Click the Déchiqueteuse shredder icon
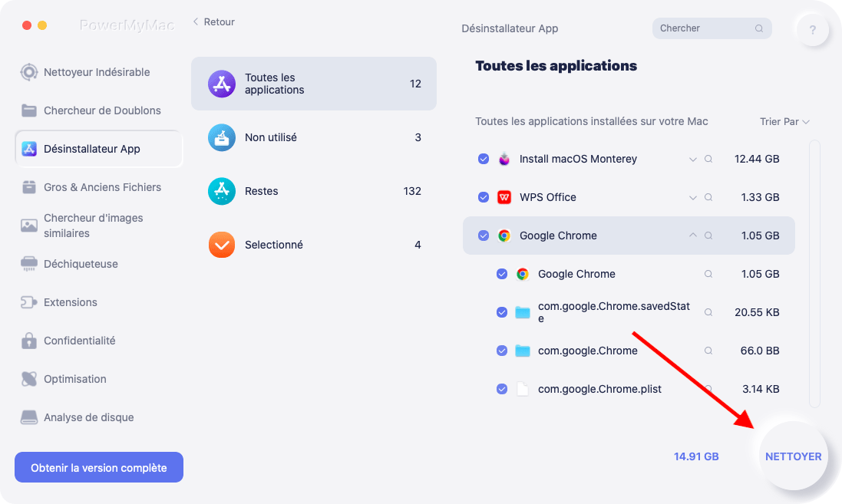 pyautogui.click(x=29, y=264)
